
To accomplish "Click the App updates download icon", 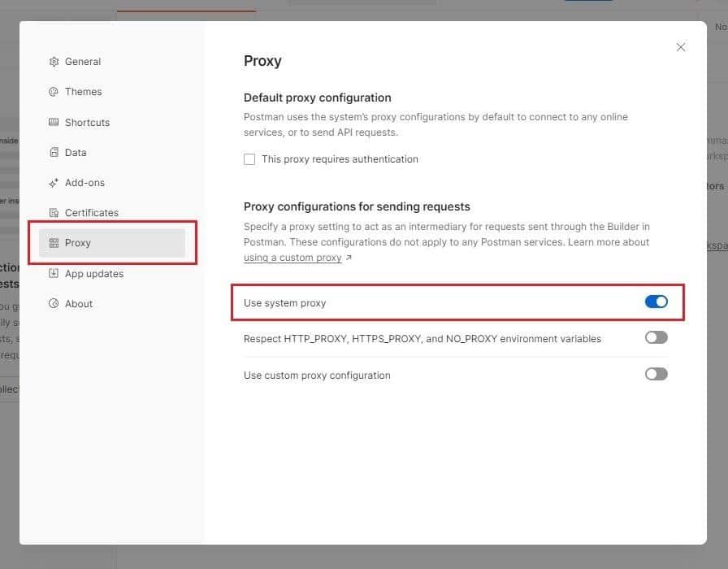I will pyautogui.click(x=54, y=273).
